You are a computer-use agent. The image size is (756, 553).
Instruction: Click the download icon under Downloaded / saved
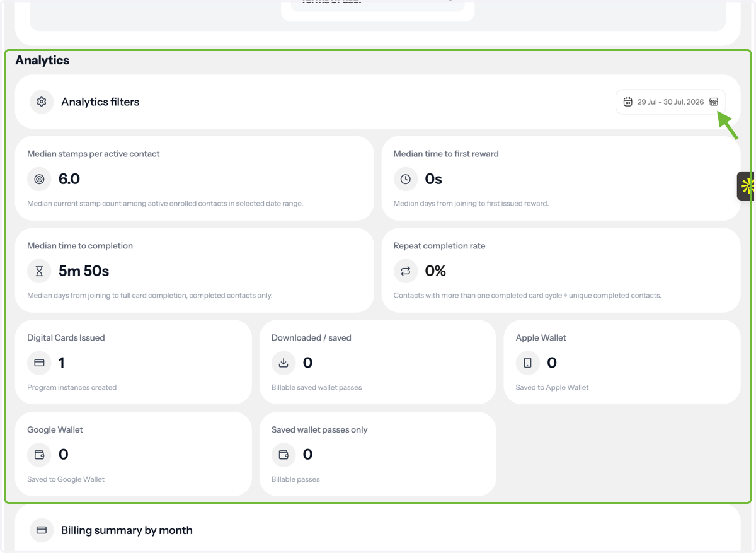click(x=283, y=363)
